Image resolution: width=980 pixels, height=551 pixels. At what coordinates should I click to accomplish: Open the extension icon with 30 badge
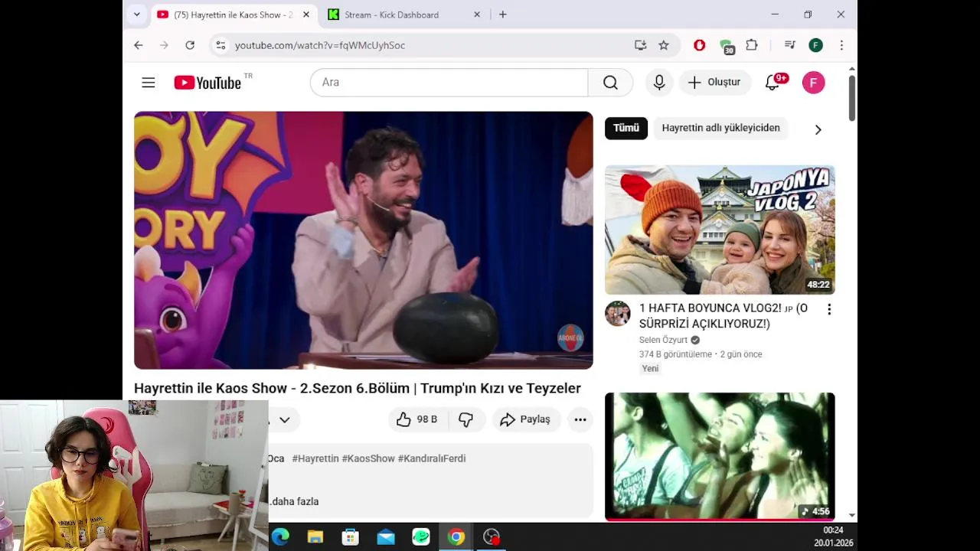pos(727,47)
